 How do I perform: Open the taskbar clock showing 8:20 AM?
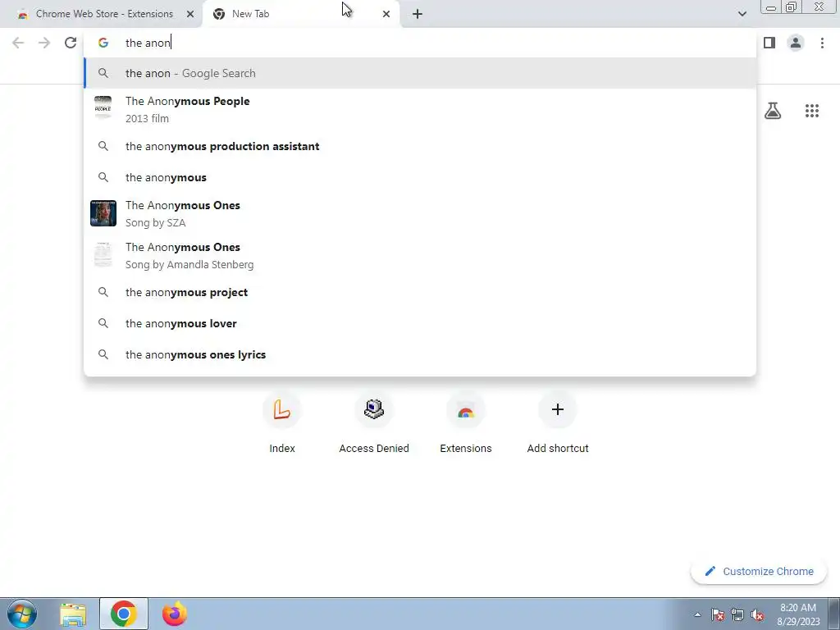tap(797, 614)
